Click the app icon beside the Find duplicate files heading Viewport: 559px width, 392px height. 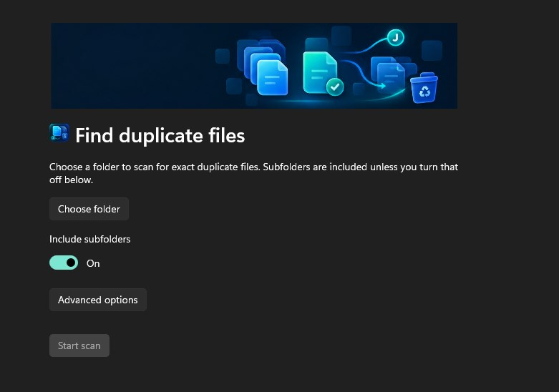tap(59, 133)
